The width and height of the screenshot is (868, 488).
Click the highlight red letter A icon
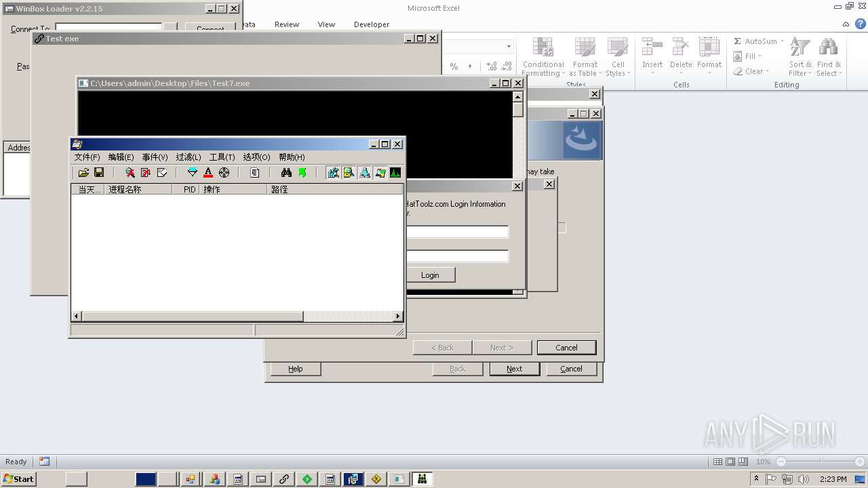[x=208, y=173]
